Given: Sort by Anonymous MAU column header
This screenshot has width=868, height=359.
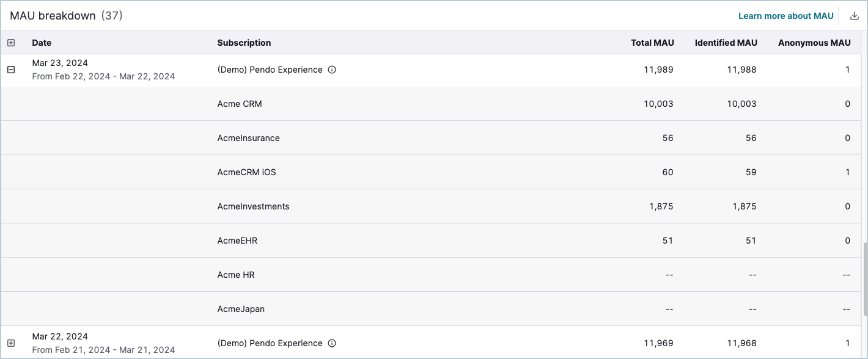Looking at the screenshot, I should coord(814,43).
